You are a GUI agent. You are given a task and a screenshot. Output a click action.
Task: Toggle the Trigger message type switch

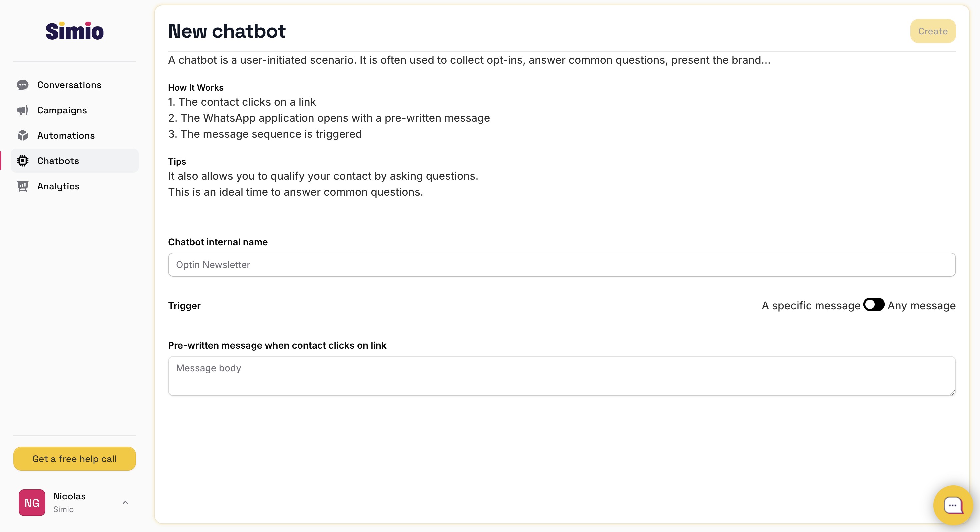873,305
